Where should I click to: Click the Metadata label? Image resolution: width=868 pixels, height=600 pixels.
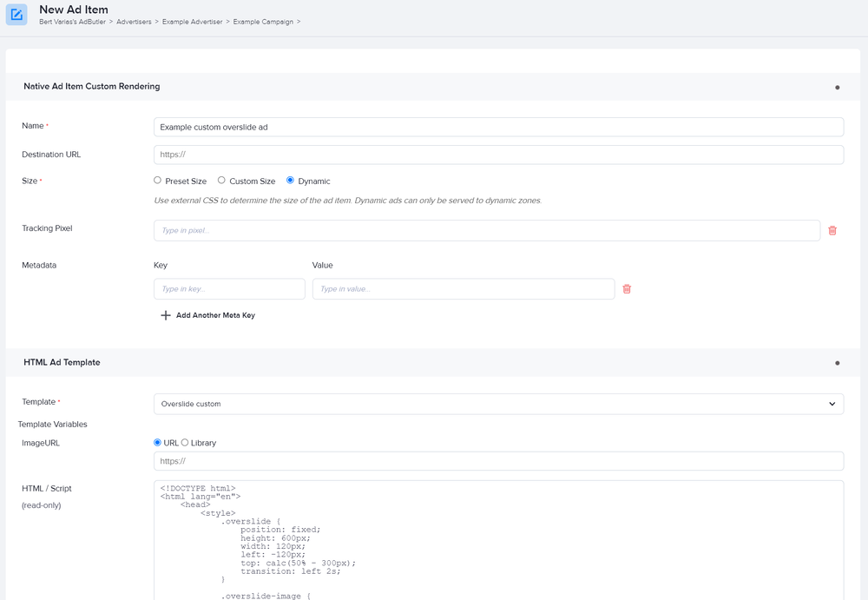pos(39,265)
